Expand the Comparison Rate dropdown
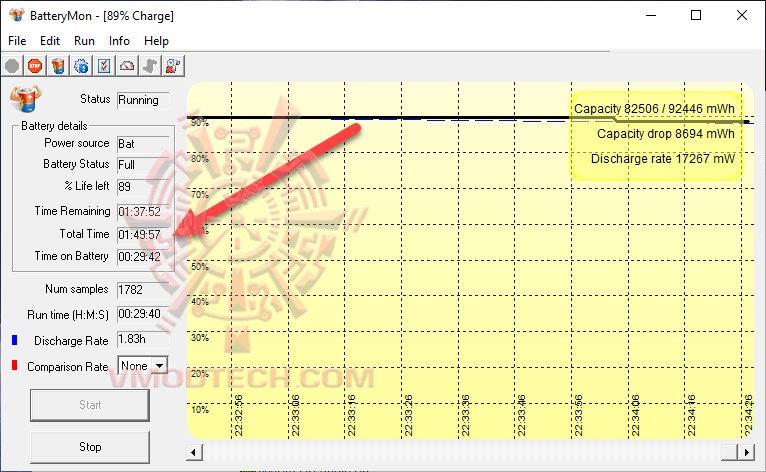Screen dimensions: 766x472 (x=159, y=365)
